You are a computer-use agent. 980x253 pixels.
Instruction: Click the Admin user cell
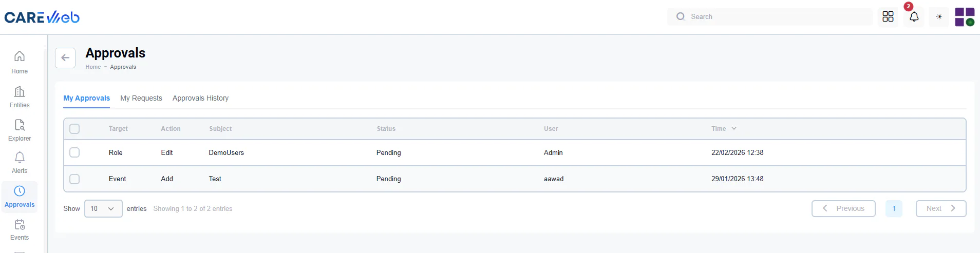(x=553, y=152)
